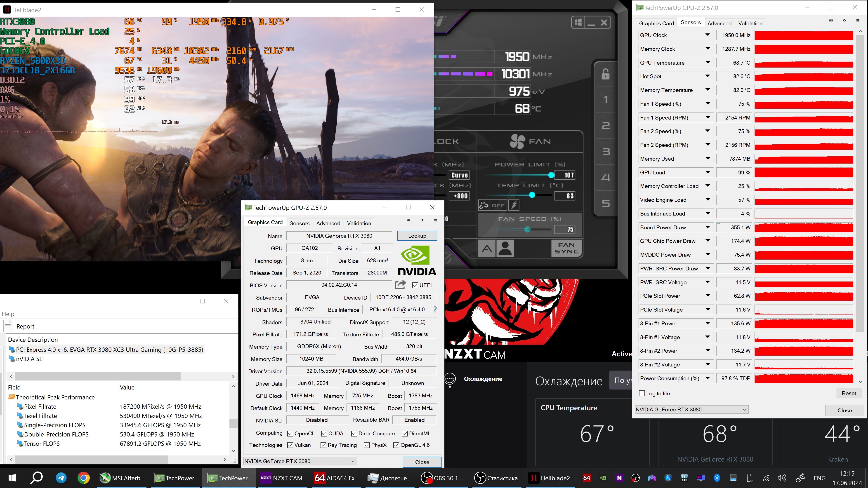Click the Lookup button
This screenshot has height=488, width=868.
point(417,236)
